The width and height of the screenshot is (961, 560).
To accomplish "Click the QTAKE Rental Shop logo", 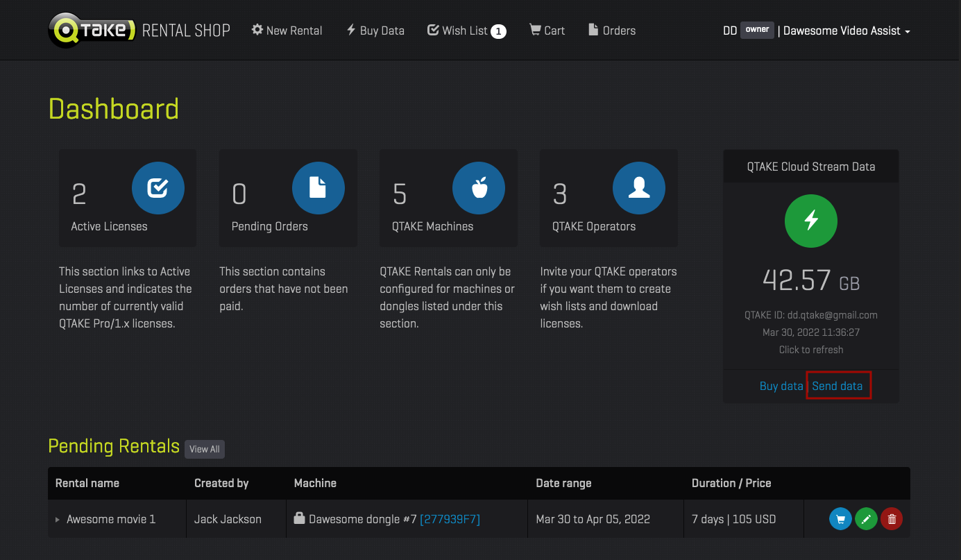I will pos(139,31).
